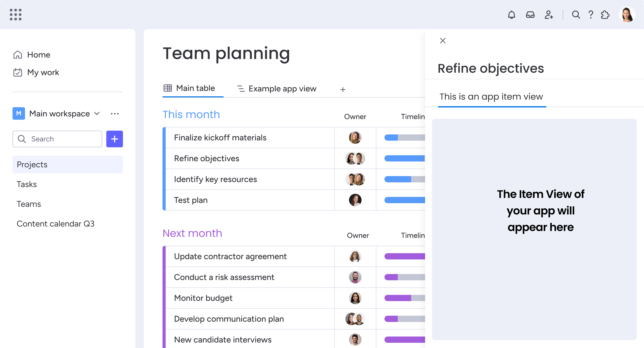
Task: Click the sidebar Search field
Action: (57, 139)
